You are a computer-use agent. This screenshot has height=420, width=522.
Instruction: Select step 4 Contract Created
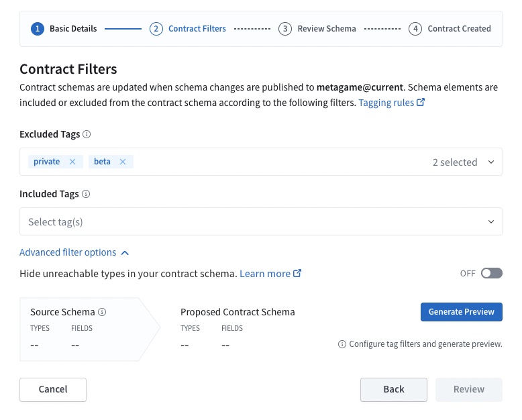pyautogui.click(x=450, y=29)
